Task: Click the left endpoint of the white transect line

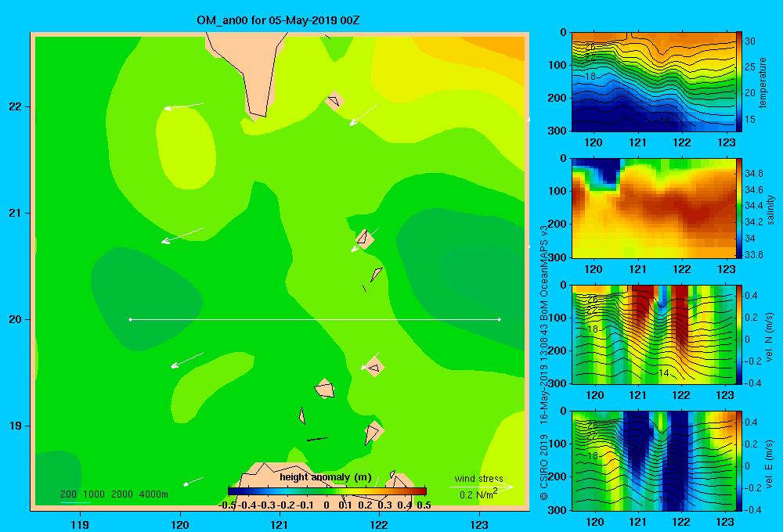Action: [130, 319]
